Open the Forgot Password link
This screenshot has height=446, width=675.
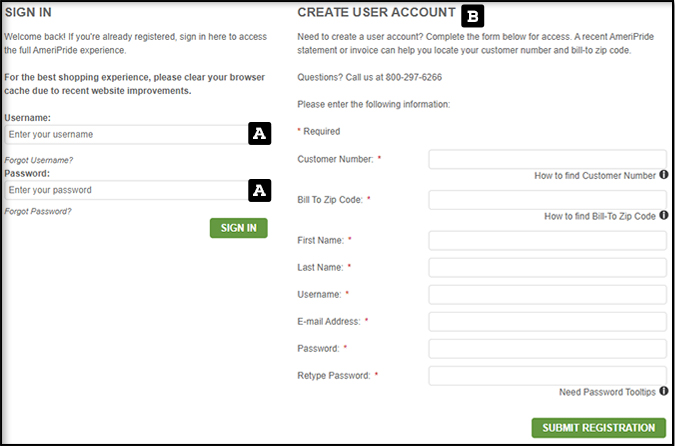coord(38,211)
